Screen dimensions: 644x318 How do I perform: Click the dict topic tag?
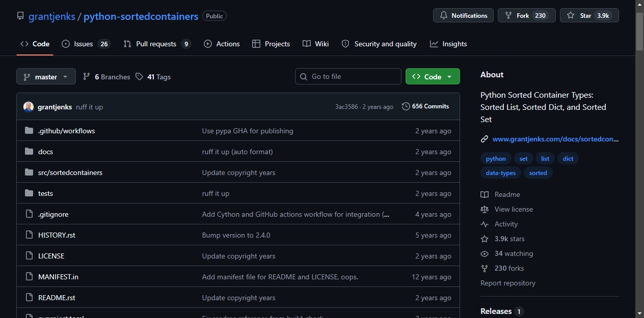point(568,159)
